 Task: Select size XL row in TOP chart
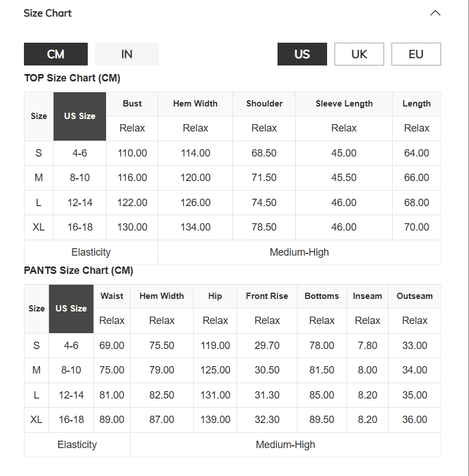[233, 227]
